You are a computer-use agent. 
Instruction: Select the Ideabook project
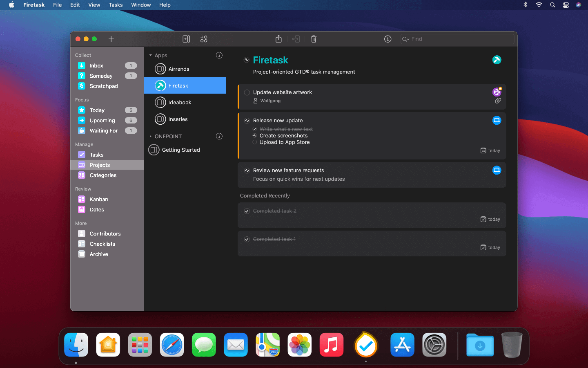point(185,102)
